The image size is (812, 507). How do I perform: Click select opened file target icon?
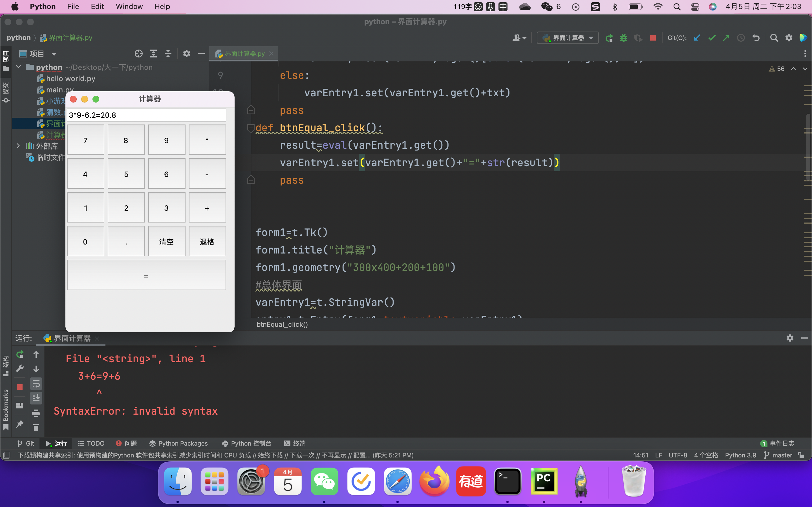pos(139,54)
